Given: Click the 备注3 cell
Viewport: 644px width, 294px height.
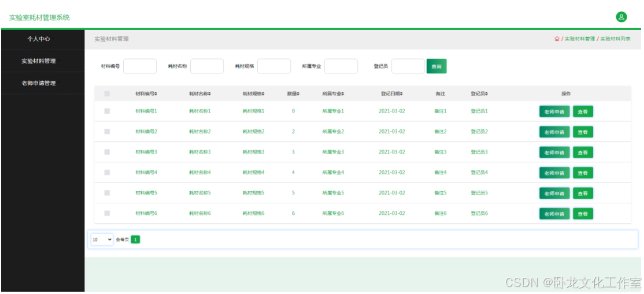Looking at the screenshot, I should click(x=441, y=152).
